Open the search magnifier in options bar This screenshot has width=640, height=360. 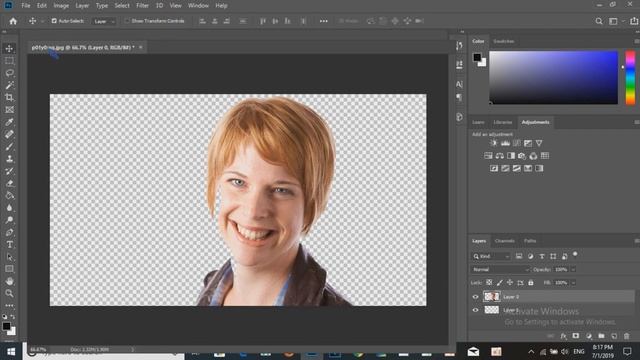[599, 21]
